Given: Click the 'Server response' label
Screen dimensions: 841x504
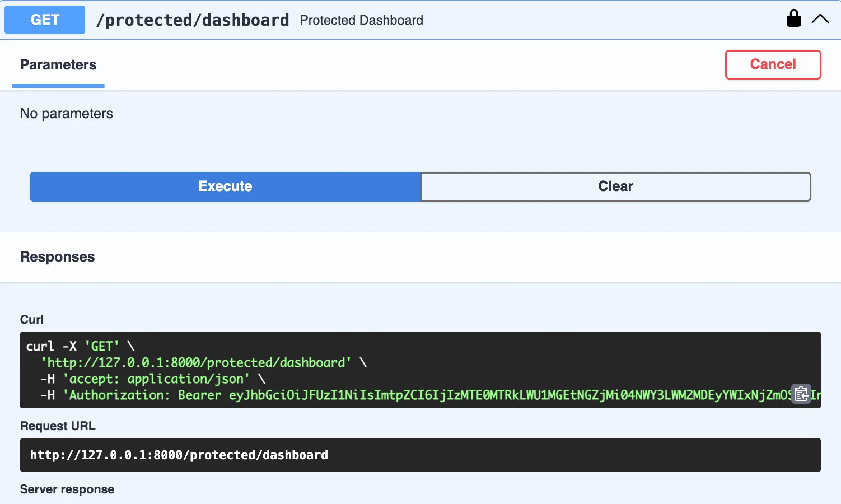Looking at the screenshot, I should 67,489.
